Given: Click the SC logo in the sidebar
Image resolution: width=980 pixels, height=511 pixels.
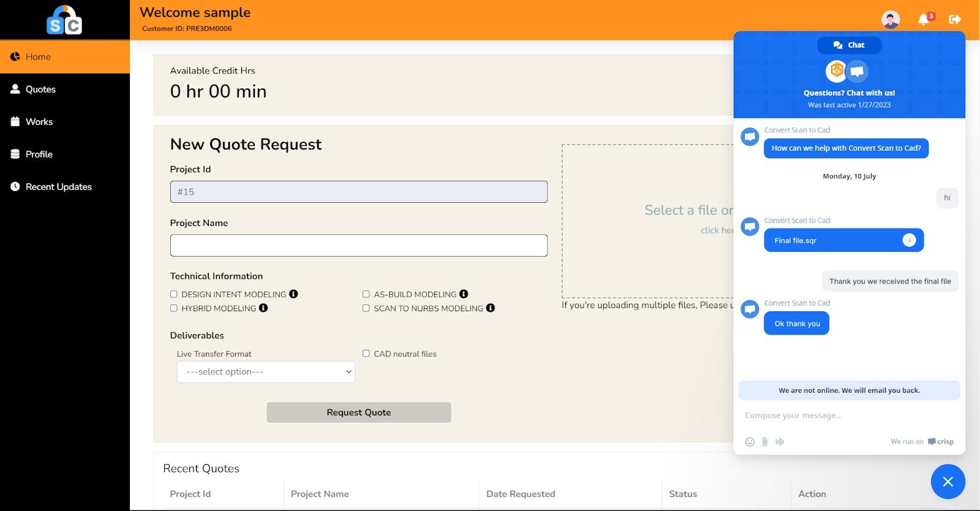Looking at the screenshot, I should pos(64,20).
